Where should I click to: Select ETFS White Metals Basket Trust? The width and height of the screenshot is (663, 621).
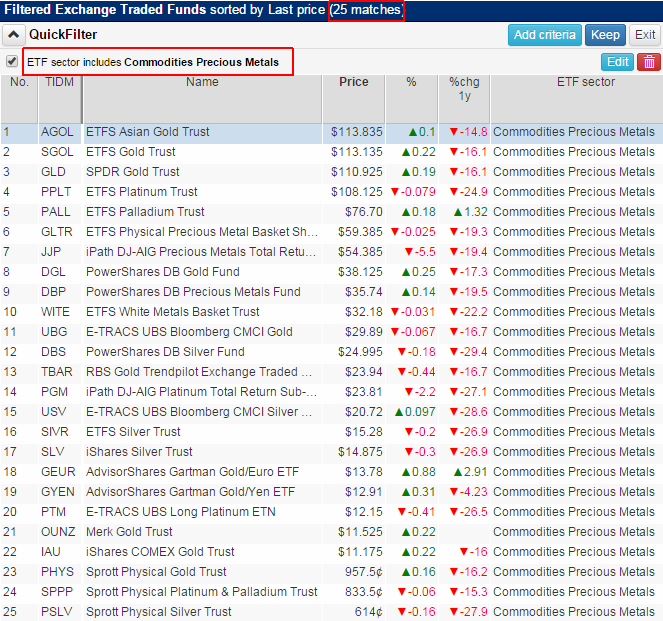(173, 312)
